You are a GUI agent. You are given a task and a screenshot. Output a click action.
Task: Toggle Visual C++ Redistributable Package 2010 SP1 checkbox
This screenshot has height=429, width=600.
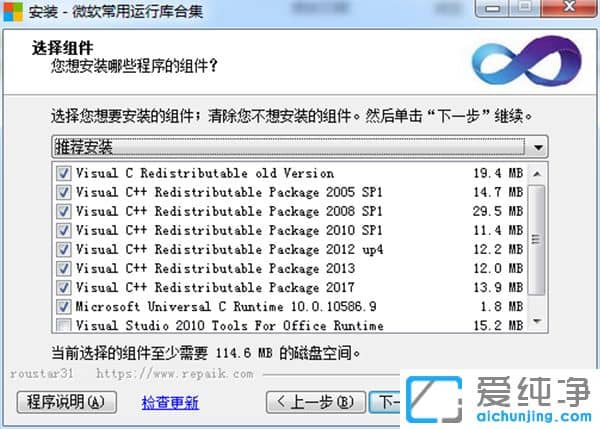coord(64,231)
